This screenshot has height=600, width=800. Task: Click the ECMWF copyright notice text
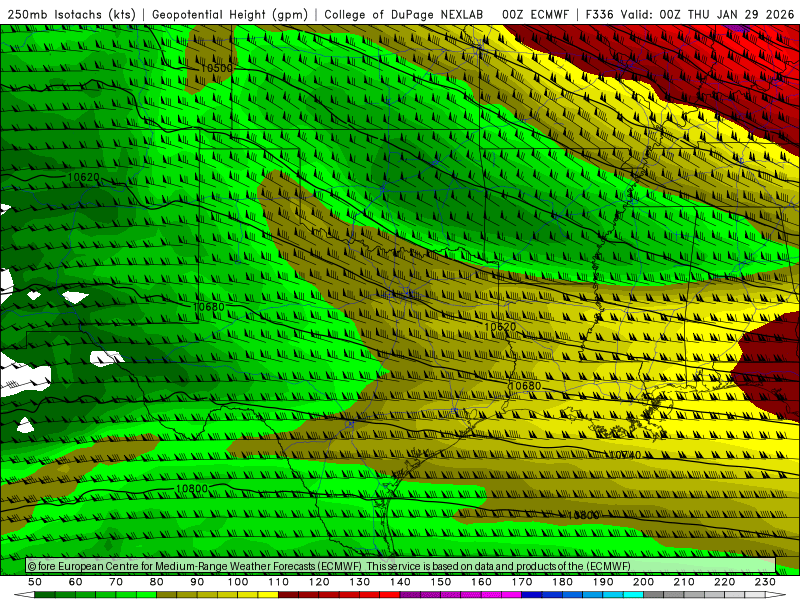(329, 566)
